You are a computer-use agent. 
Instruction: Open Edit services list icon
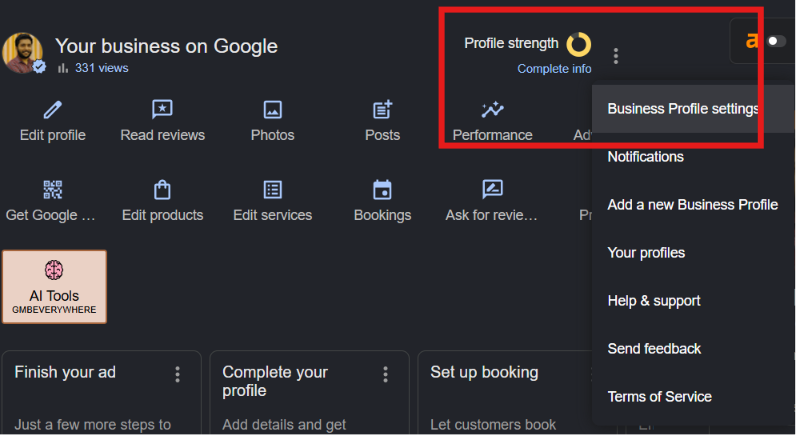[x=273, y=189]
